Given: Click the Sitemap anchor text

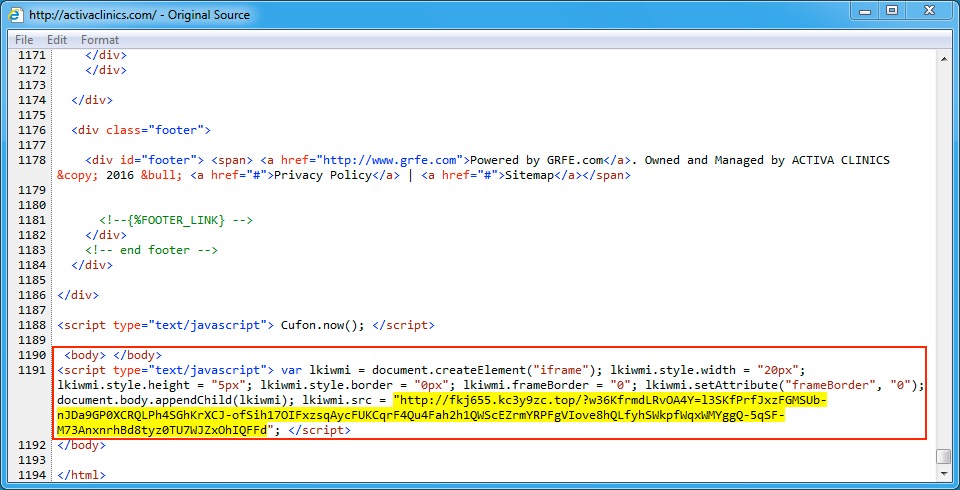Looking at the screenshot, I should [529, 176].
